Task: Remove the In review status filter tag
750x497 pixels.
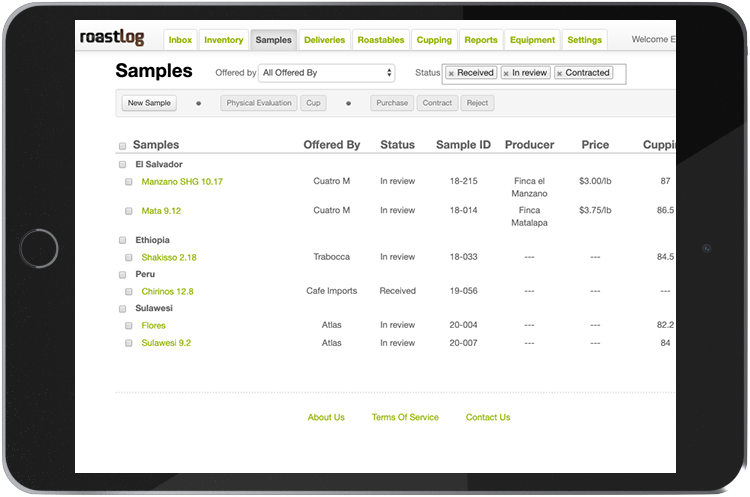Action: pos(507,74)
